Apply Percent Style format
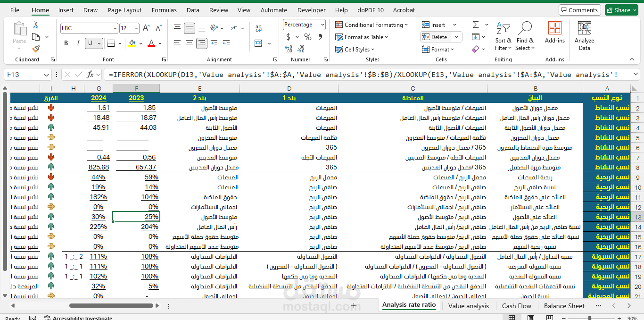This screenshot has width=644, height=320. click(308, 37)
